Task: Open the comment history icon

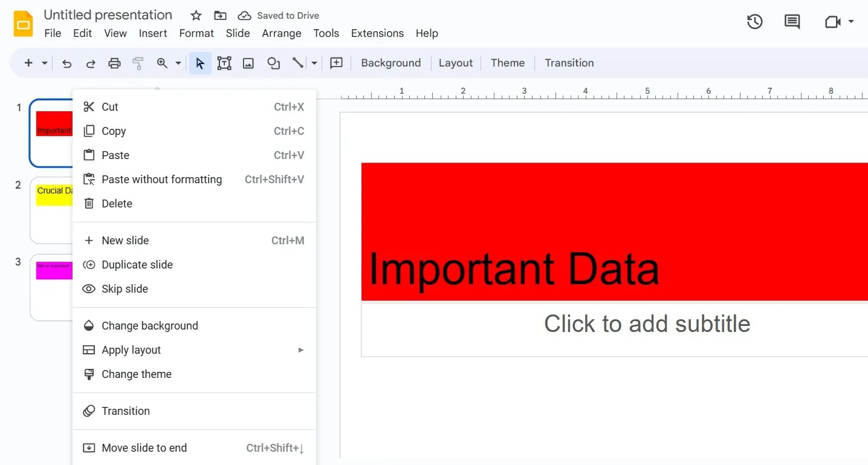Action: pyautogui.click(x=792, y=21)
